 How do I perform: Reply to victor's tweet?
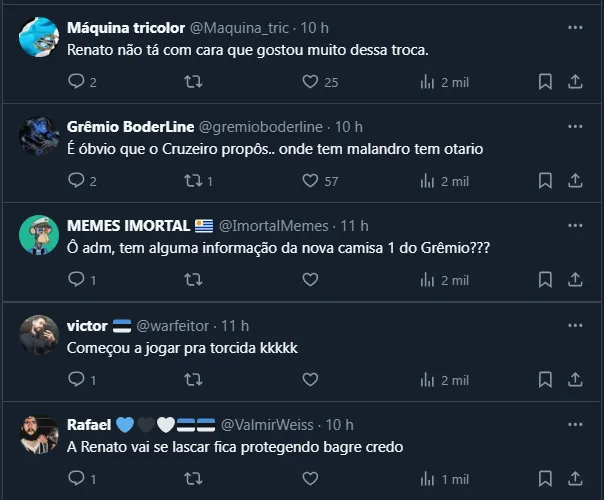76,379
